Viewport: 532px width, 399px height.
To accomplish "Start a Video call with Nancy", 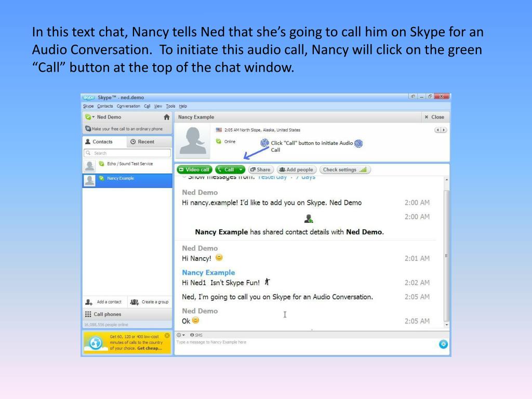I will [194, 169].
